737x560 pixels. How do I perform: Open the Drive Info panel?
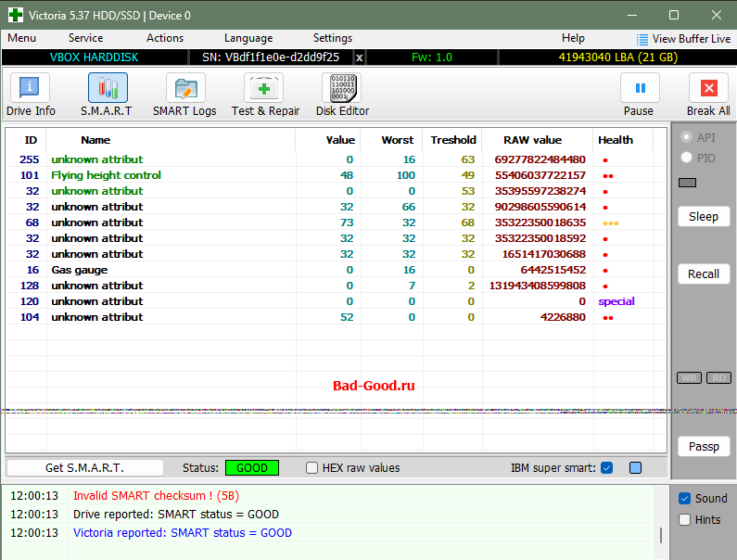pyautogui.click(x=31, y=89)
